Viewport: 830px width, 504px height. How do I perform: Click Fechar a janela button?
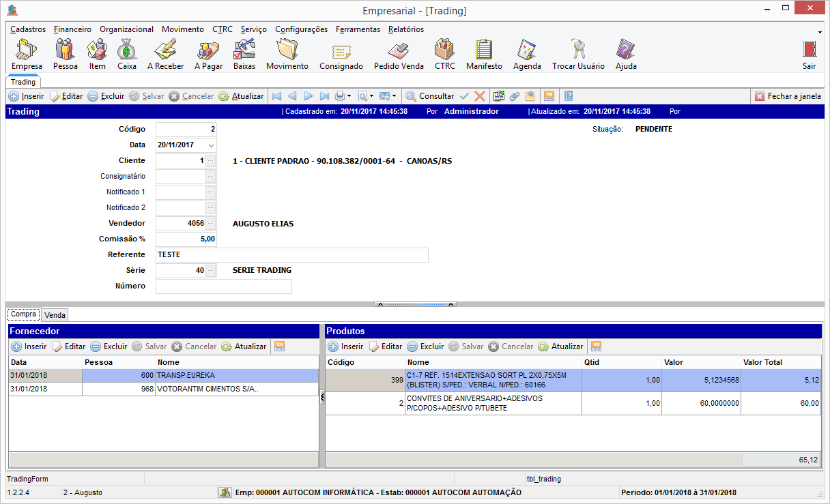tap(788, 96)
